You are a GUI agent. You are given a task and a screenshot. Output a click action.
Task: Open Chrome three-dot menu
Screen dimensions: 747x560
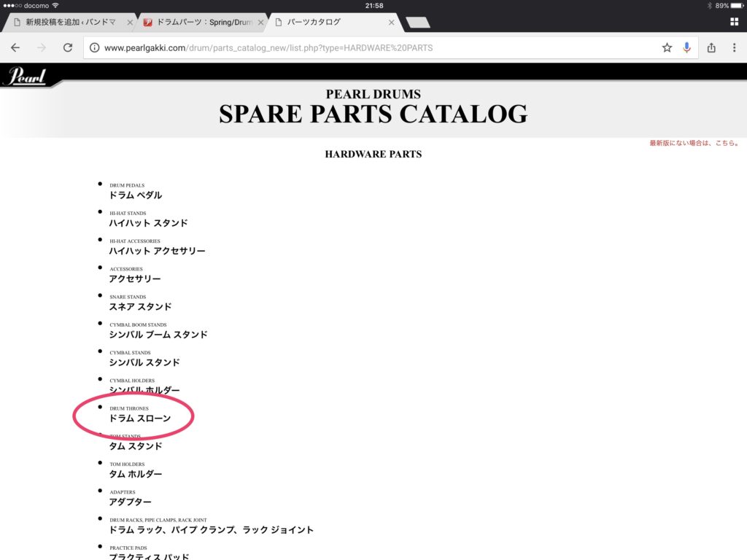tap(734, 47)
